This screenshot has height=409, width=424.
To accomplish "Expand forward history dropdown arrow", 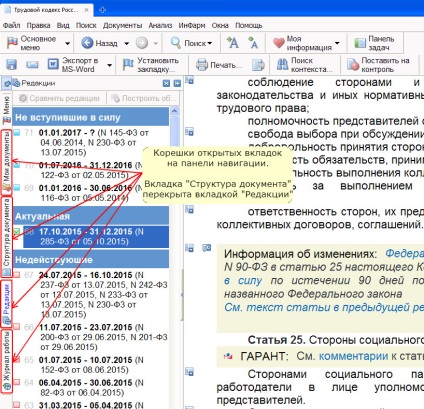I will click(x=156, y=43).
